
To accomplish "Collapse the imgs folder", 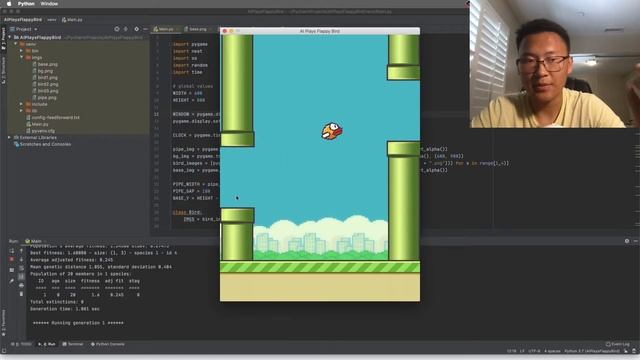I will click(x=21, y=58).
